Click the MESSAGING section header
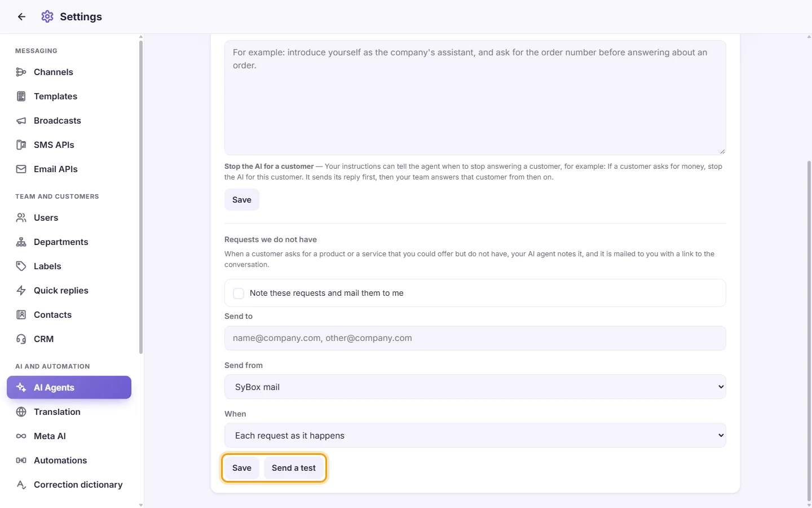812x508 pixels. [x=36, y=51]
